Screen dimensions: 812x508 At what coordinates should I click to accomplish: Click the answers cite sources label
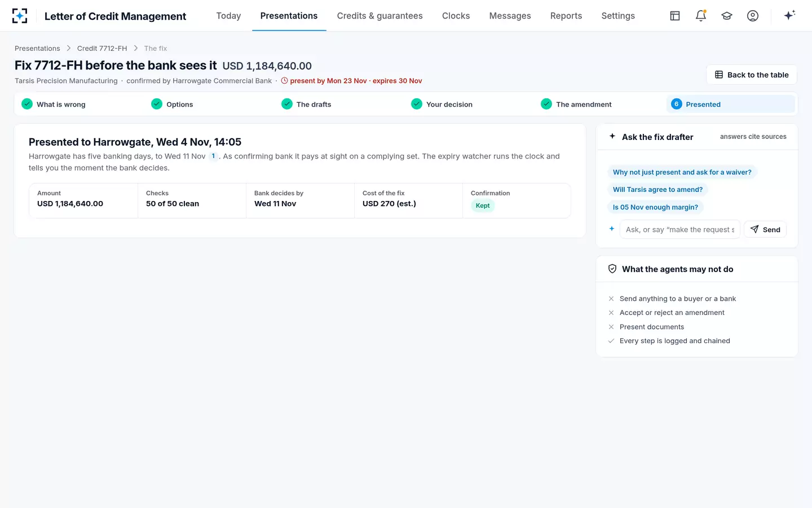coord(753,137)
